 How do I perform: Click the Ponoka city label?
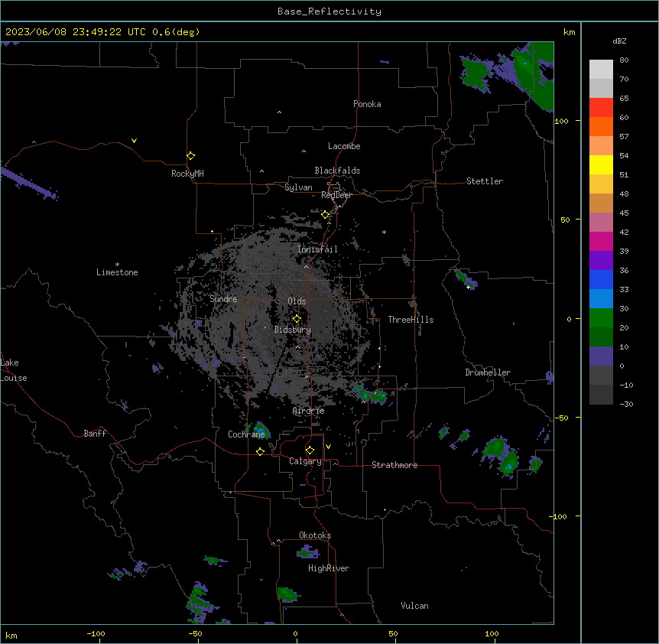(367, 104)
